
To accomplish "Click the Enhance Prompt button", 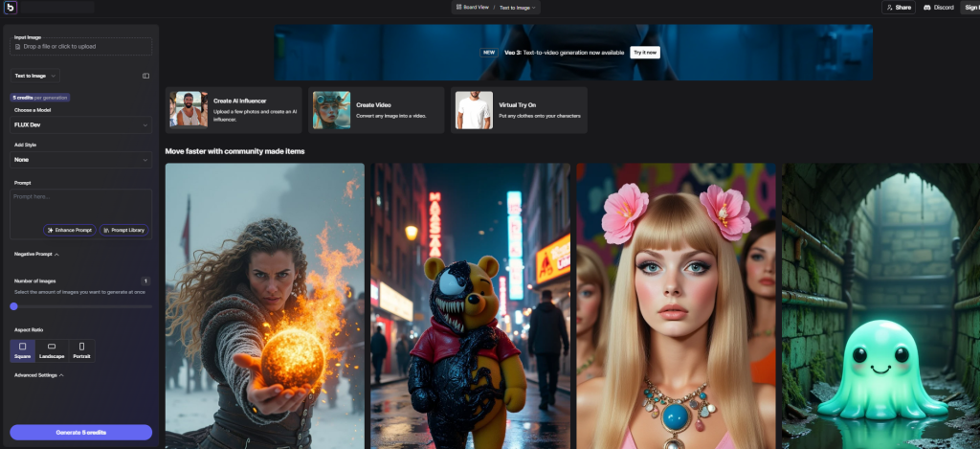I will click(x=69, y=230).
